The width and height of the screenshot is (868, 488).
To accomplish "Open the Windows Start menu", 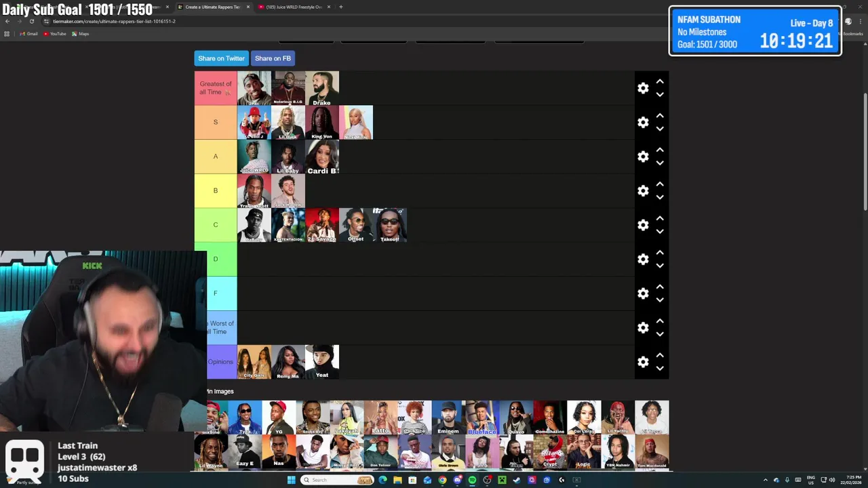I will (x=292, y=480).
